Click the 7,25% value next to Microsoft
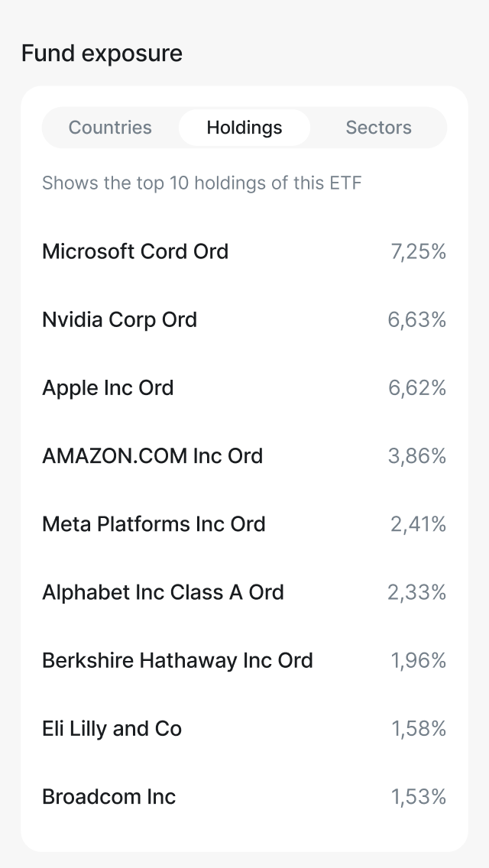This screenshot has width=489, height=868. [417, 251]
